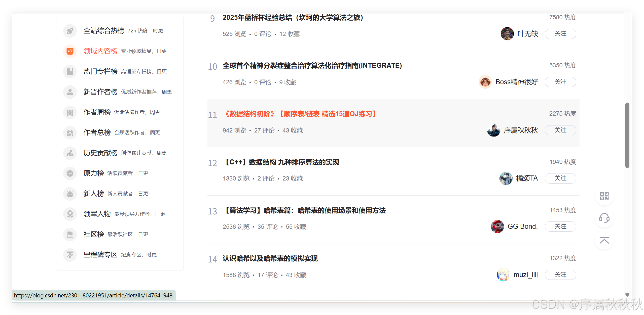Open article 认识哈希以及哈希表的模拟实现
This screenshot has height=315, width=644.
pos(270,258)
